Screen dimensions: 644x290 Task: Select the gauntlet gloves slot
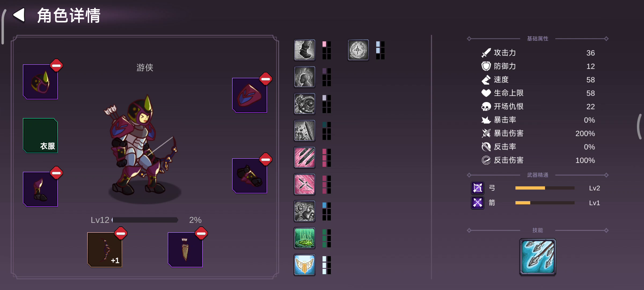(250, 176)
